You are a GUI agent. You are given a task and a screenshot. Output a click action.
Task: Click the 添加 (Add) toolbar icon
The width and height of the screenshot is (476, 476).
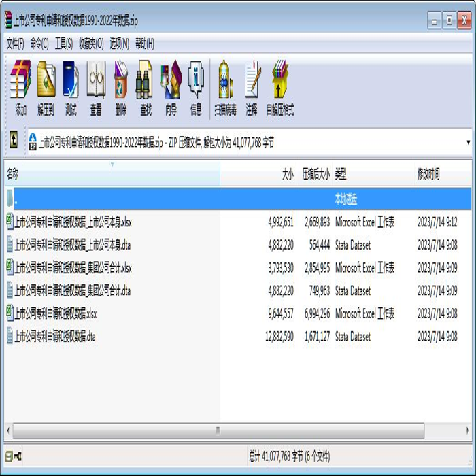tap(20, 80)
